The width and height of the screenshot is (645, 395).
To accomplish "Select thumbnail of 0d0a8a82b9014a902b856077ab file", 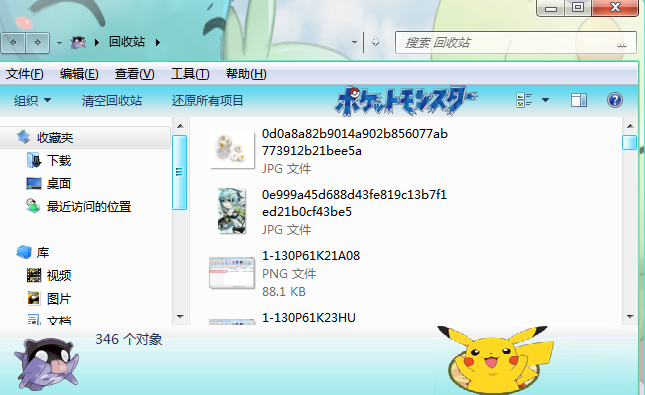I will [x=232, y=149].
